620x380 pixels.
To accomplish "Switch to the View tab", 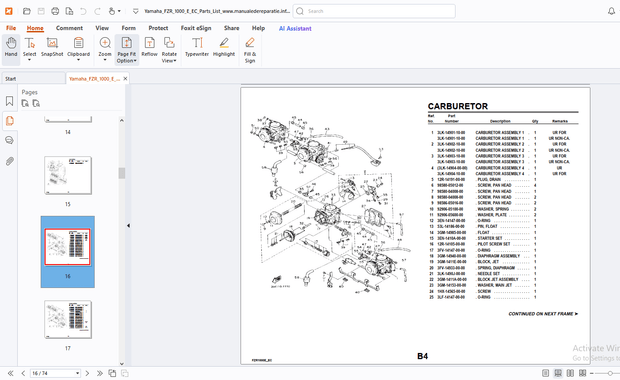I will point(102,28).
